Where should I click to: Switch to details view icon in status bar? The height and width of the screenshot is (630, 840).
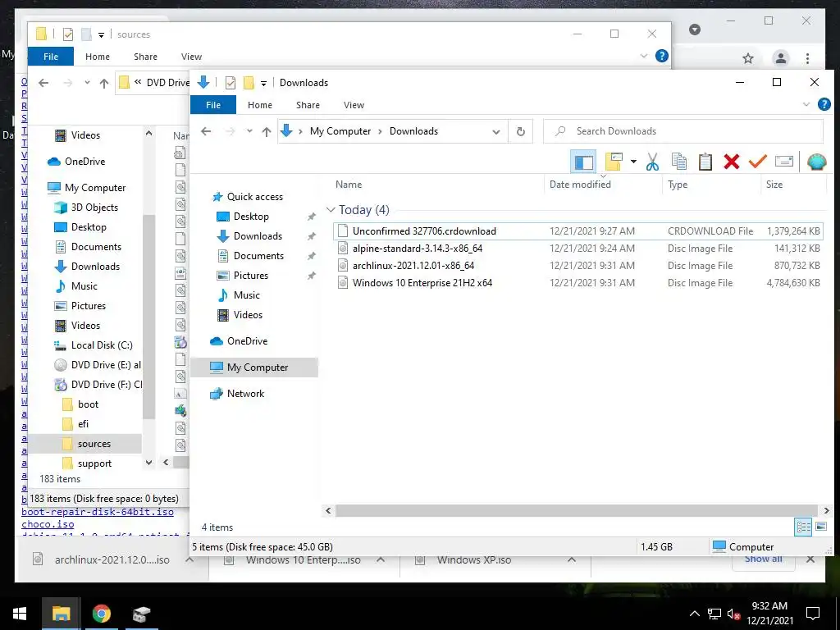click(803, 527)
